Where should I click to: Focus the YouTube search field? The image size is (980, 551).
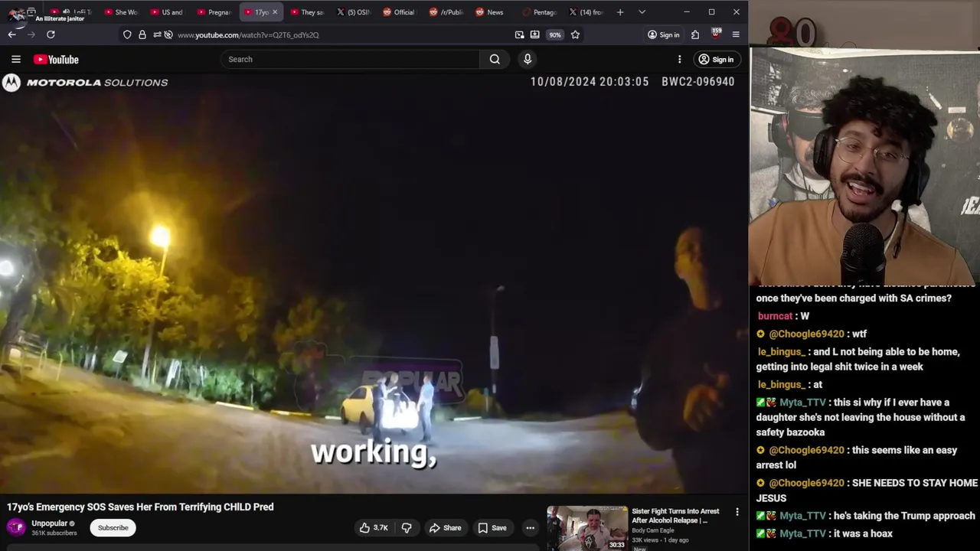[350, 59]
